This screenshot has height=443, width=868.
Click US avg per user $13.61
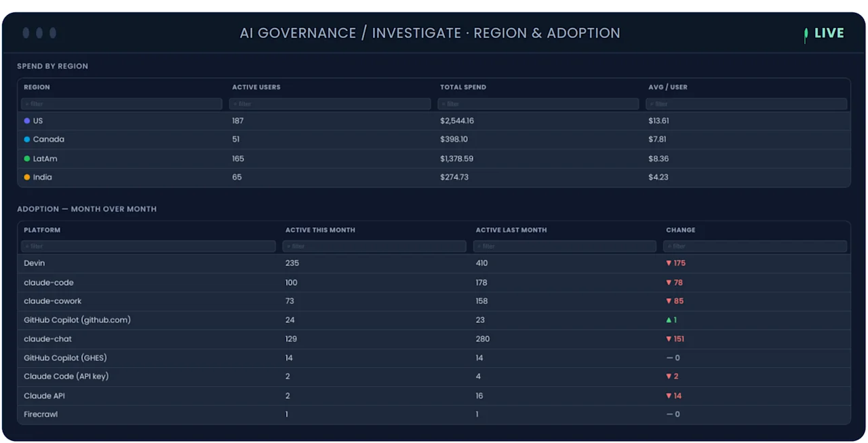click(x=658, y=121)
